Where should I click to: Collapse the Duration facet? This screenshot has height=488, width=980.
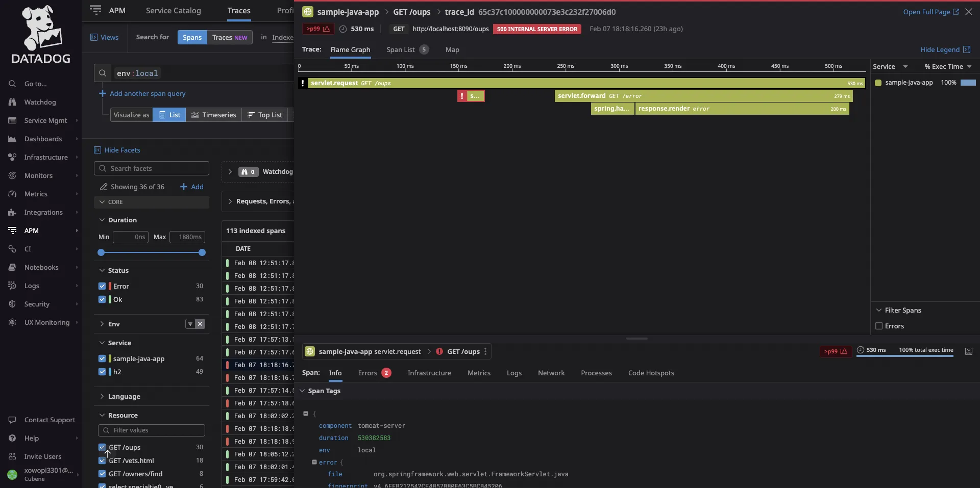click(102, 220)
